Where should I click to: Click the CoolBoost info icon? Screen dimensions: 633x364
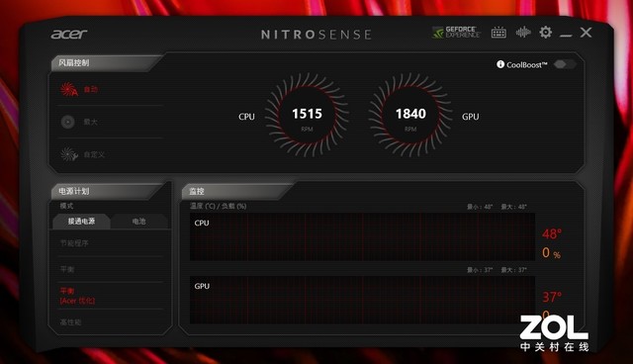500,64
